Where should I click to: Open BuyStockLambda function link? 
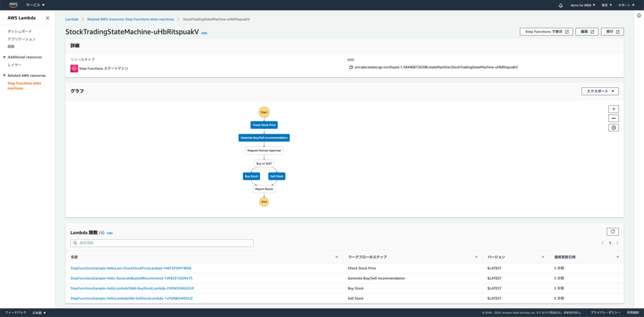[132, 288]
